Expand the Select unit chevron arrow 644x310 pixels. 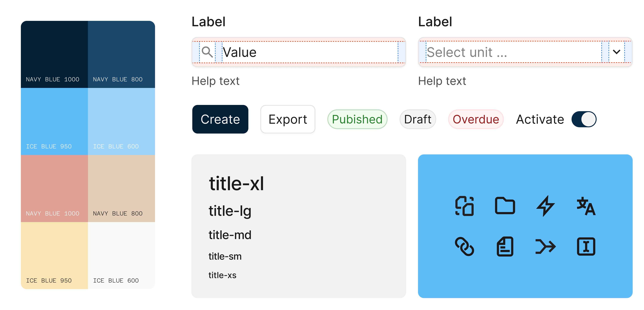(x=617, y=52)
